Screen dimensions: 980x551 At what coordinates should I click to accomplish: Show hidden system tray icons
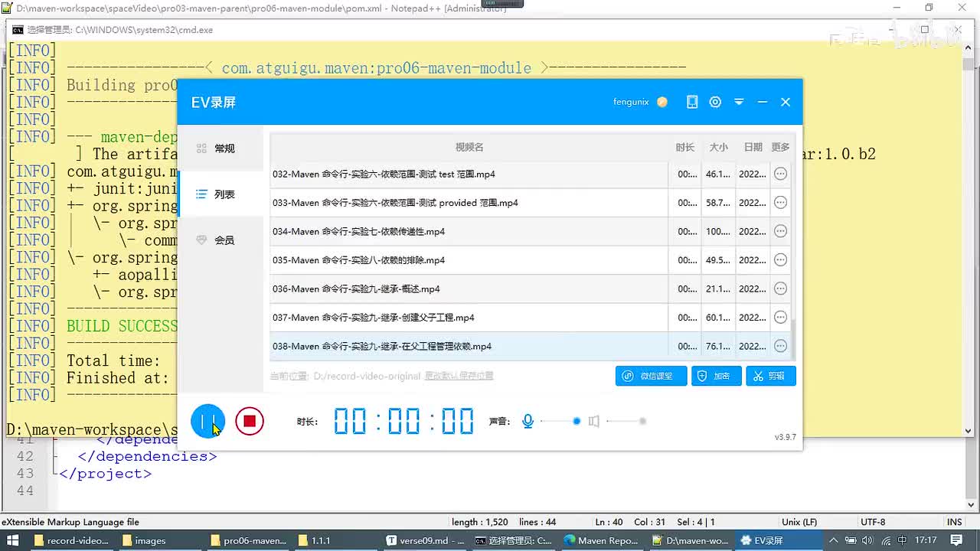[x=835, y=540]
